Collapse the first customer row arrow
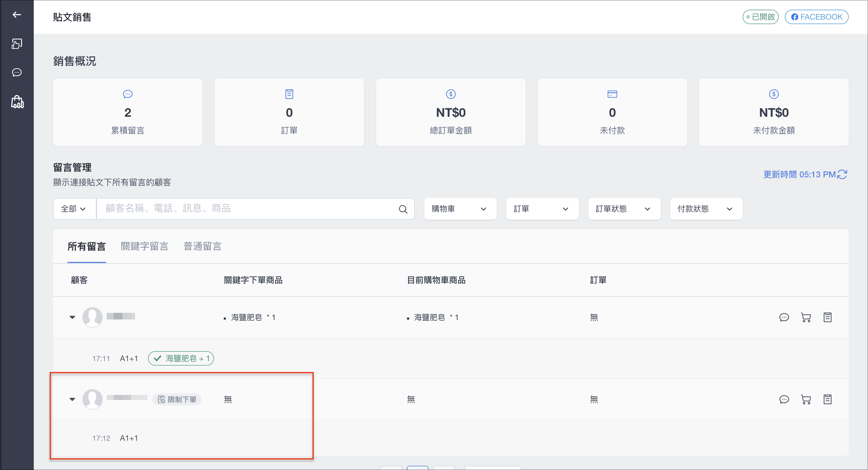 coord(72,317)
